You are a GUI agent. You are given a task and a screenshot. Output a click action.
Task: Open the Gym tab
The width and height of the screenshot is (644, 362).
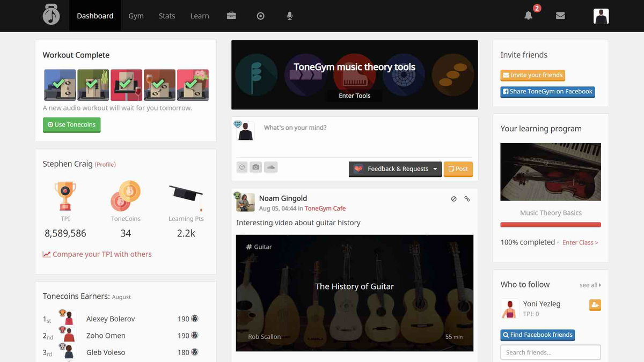136,16
